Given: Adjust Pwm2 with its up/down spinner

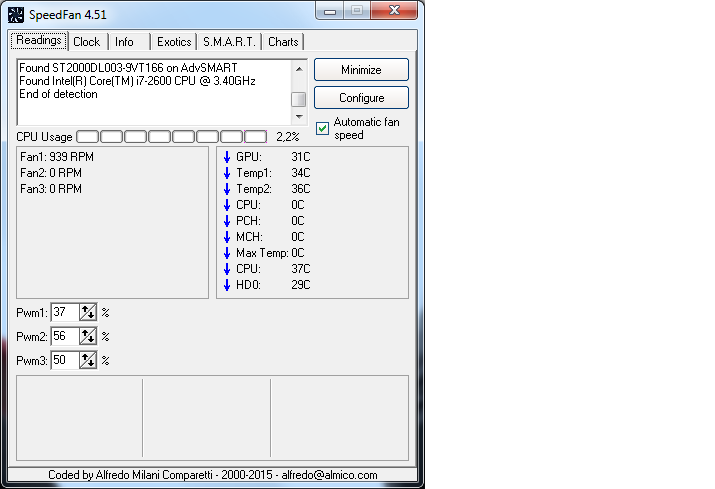Looking at the screenshot, I should click(x=88, y=337).
